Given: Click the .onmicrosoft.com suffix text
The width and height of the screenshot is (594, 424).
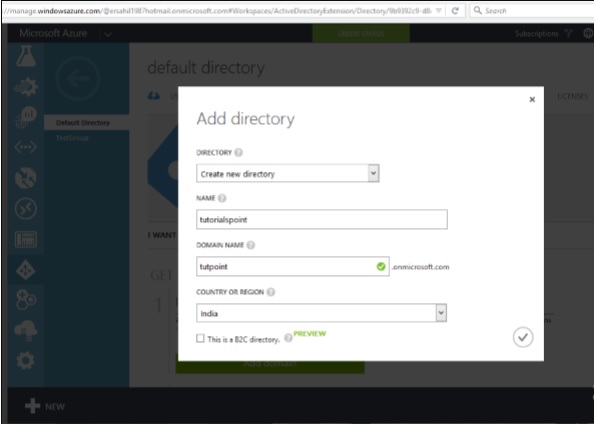Looking at the screenshot, I should tap(420, 267).
